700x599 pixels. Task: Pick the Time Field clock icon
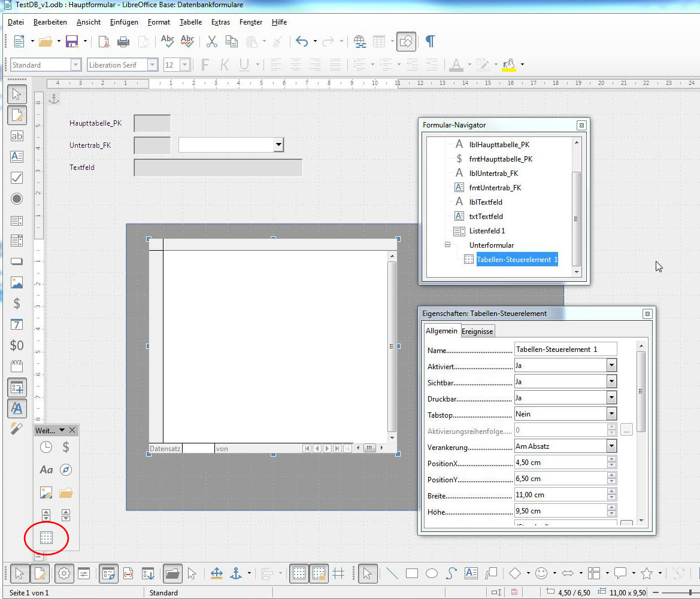[46, 447]
